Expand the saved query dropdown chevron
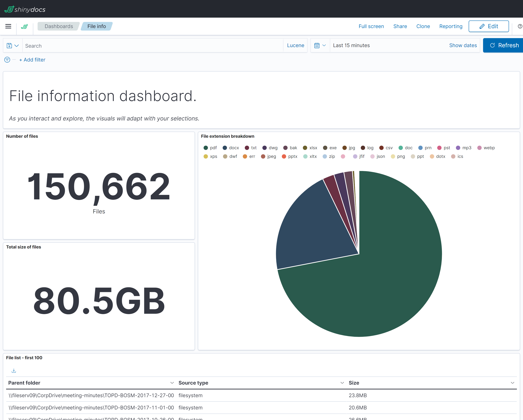Image resolution: width=523 pixels, height=420 pixels. point(17,45)
